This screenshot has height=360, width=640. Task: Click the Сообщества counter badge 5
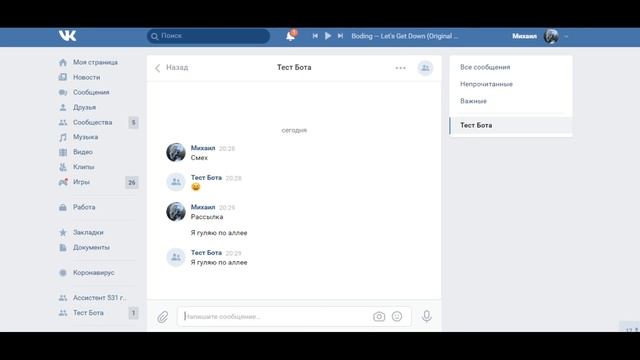pos(133,122)
